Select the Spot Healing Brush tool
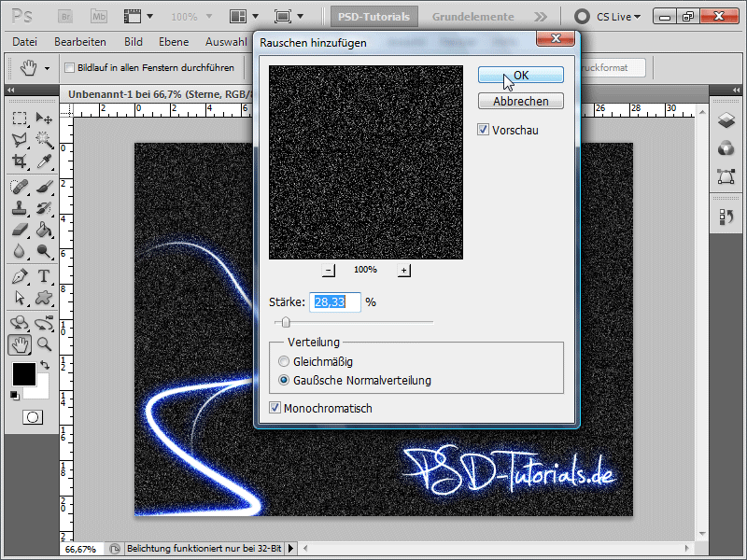 pos(19,187)
